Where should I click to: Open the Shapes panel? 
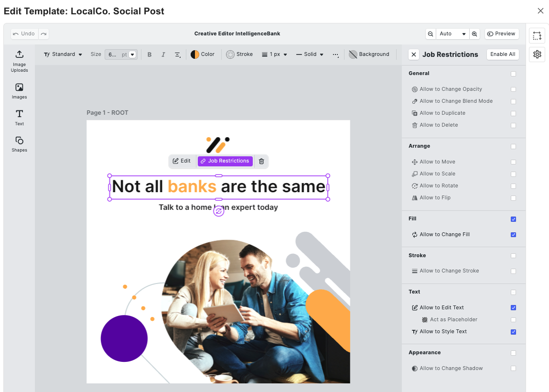(x=19, y=143)
